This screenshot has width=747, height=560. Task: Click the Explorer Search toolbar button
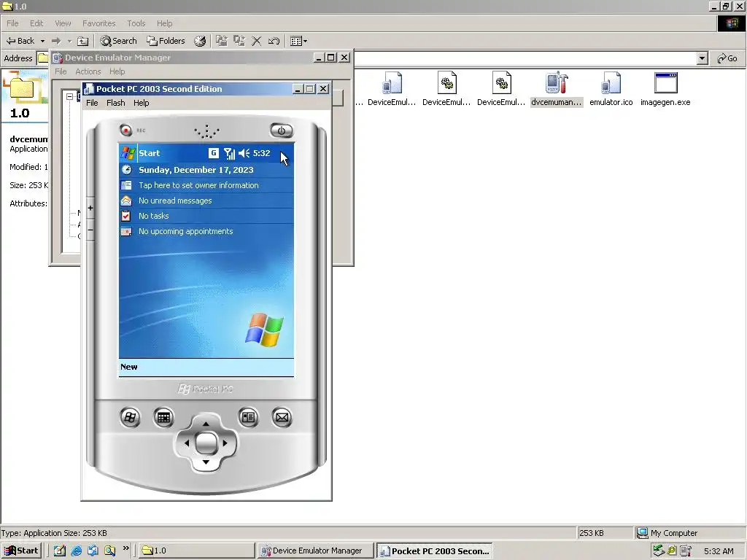119,41
